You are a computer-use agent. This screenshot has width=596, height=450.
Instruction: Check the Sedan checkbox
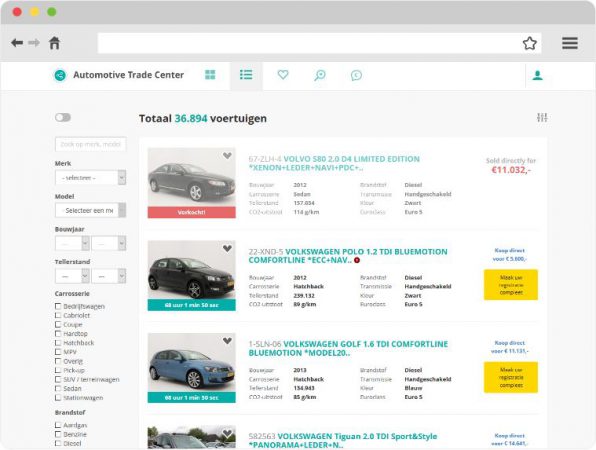coord(58,388)
